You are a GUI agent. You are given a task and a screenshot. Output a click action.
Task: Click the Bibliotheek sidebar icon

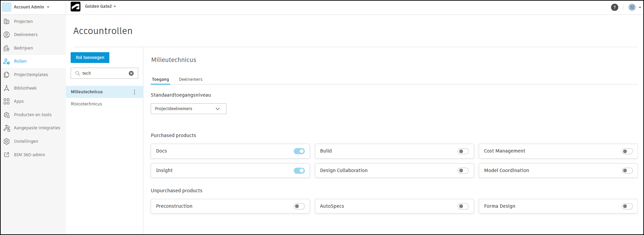tap(6, 88)
